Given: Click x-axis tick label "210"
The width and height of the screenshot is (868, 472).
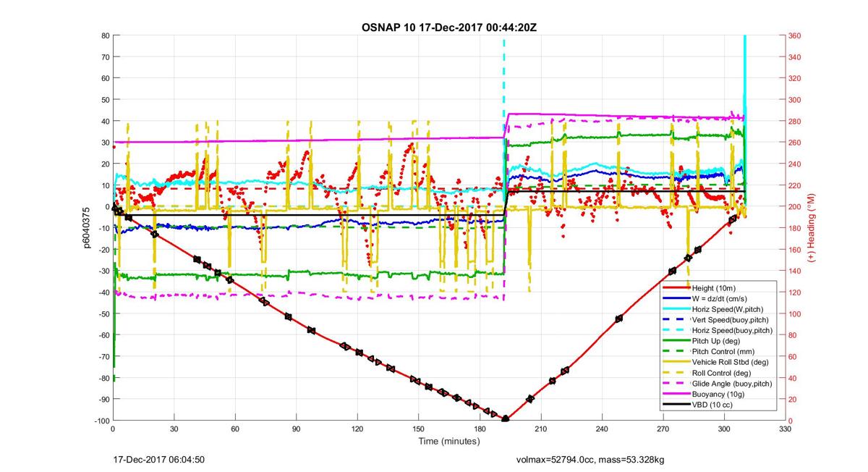Looking at the screenshot, I should [540, 429].
